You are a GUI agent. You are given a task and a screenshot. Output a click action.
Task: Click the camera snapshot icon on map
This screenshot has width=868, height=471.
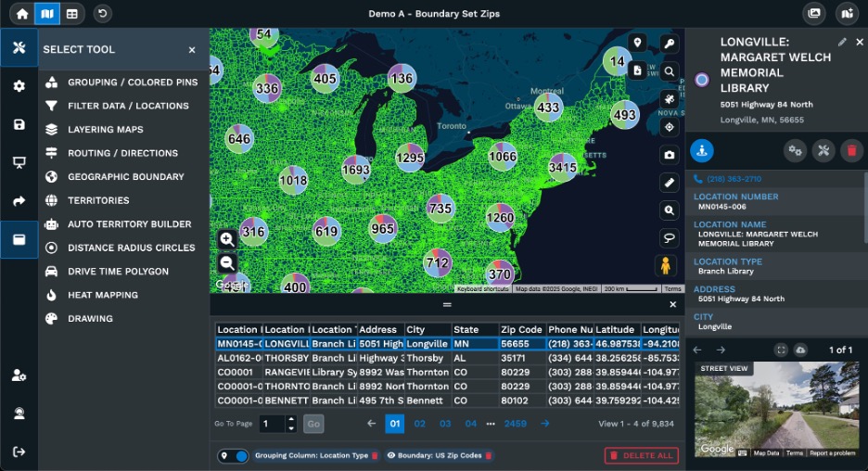pyautogui.click(x=669, y=155)
